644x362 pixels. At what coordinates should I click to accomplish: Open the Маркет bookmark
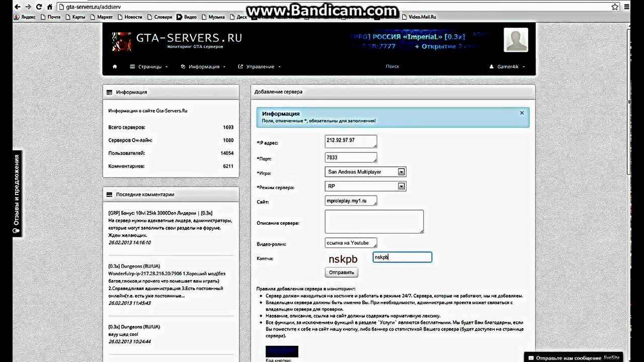pyautogui.click(x=102, y=17)
